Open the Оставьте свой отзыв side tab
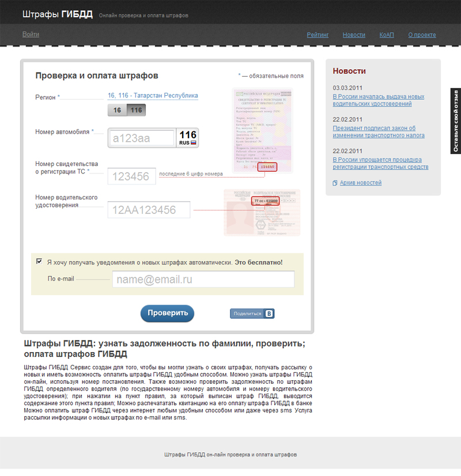 [x=455, y=121]
